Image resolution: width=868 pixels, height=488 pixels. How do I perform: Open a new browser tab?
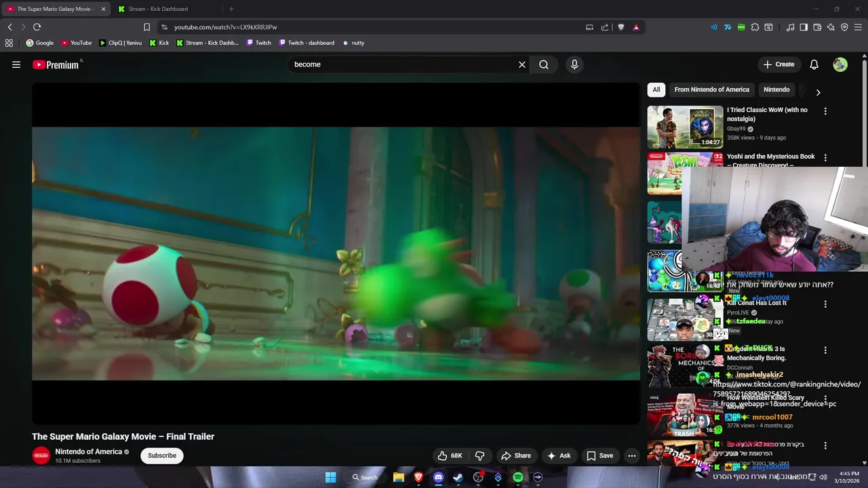click(231, 9)
